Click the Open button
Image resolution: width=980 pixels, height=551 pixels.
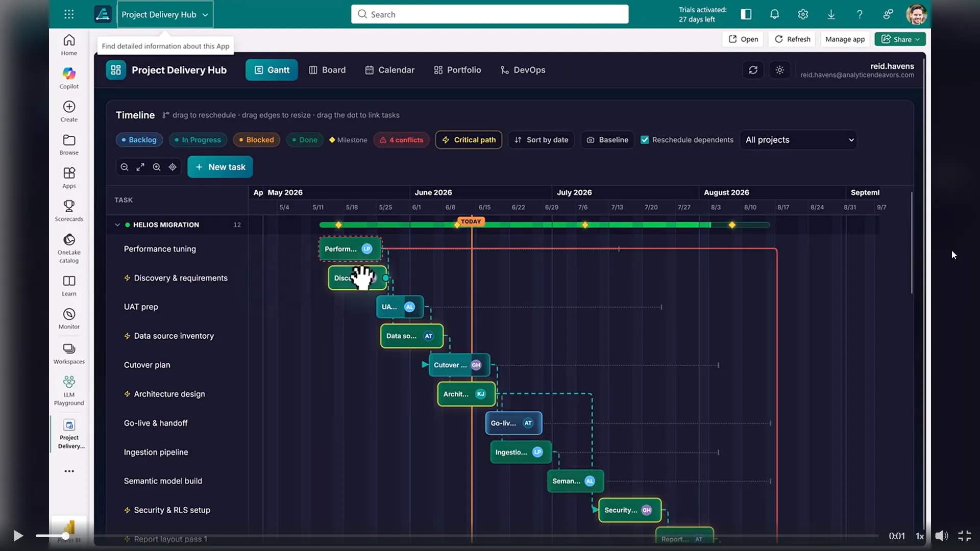(x=743, y=39)
